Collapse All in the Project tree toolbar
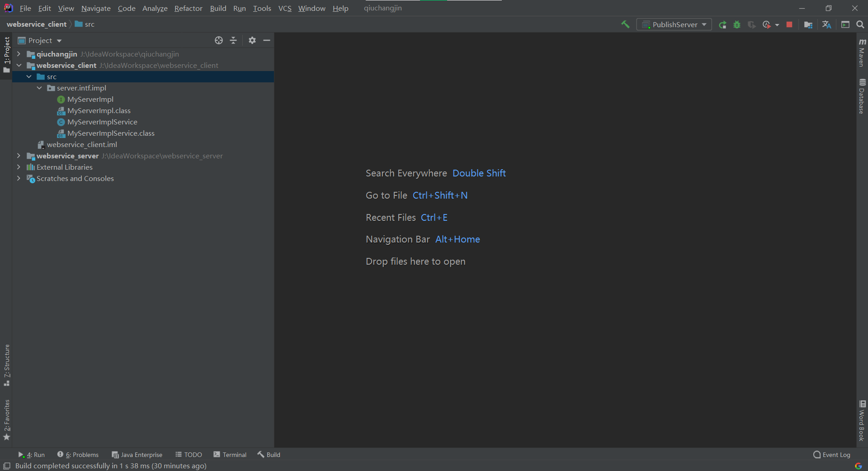 [x=233, y=40]
